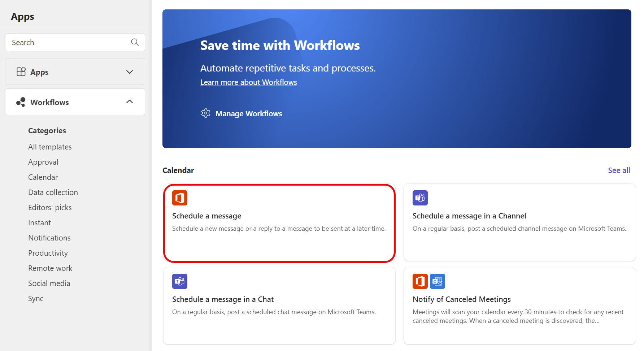Open Learn more about Workflows link
644x351 pixels.
point(248,82)
